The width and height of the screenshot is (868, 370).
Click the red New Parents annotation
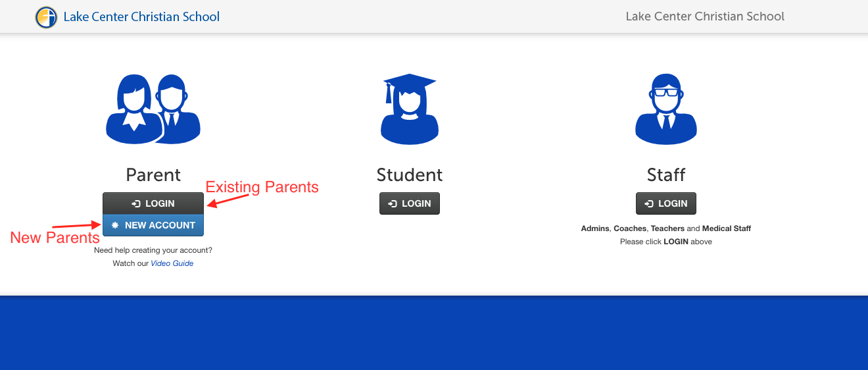click(x=55, y=238)
